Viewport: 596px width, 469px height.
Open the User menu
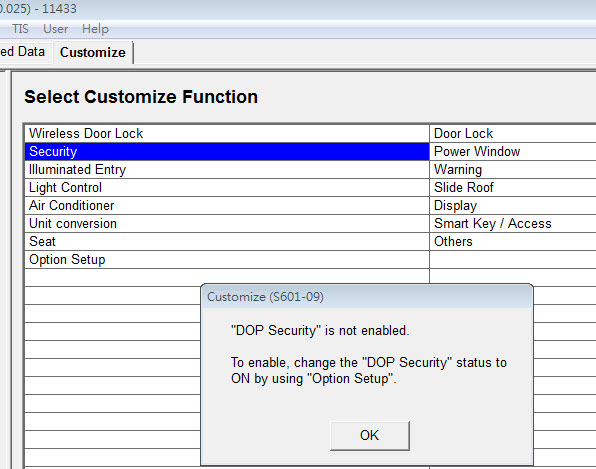(55, 29)
